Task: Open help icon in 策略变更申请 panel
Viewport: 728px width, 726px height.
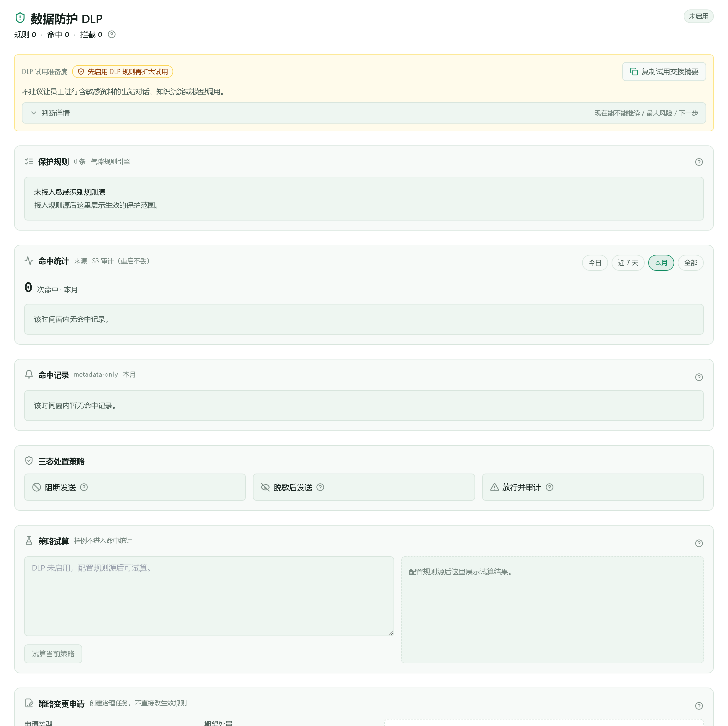Action: pyautogui.click(x=699, y=706)
